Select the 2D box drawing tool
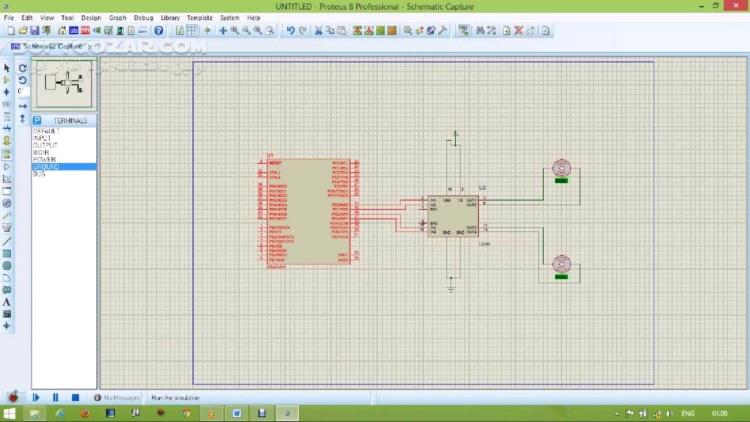Screen dimensions: 750x422 pyautogui.click(x=7, y=253)
